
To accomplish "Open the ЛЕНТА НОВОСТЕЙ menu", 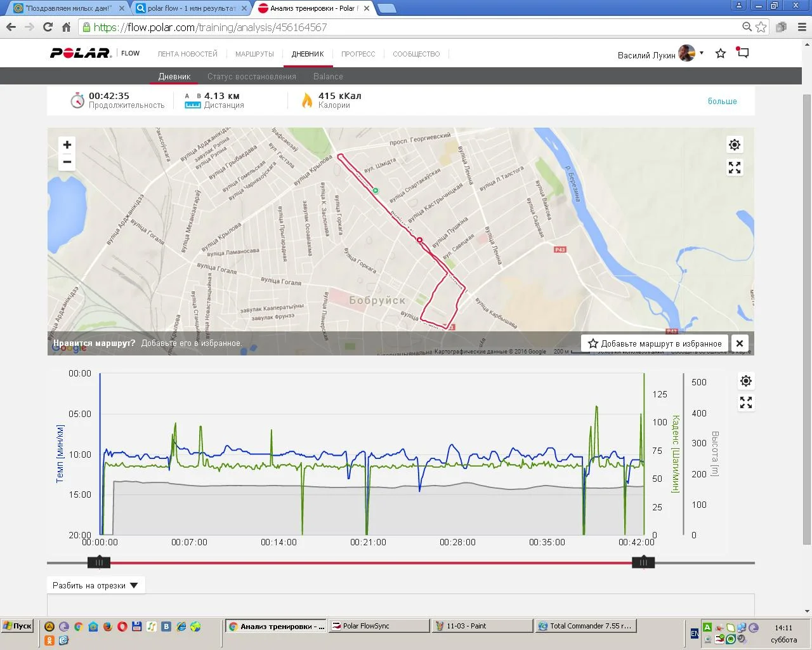I will tap(188, 54).
